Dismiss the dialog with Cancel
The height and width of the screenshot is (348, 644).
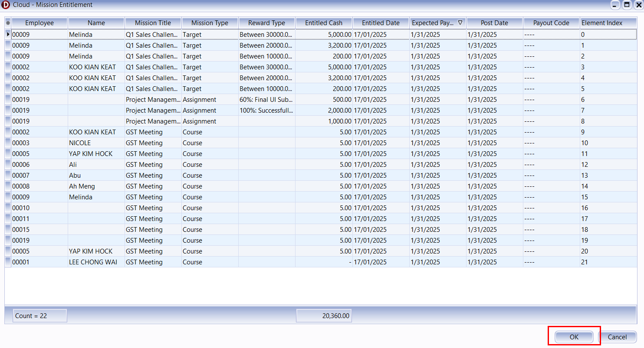[618, 337]
